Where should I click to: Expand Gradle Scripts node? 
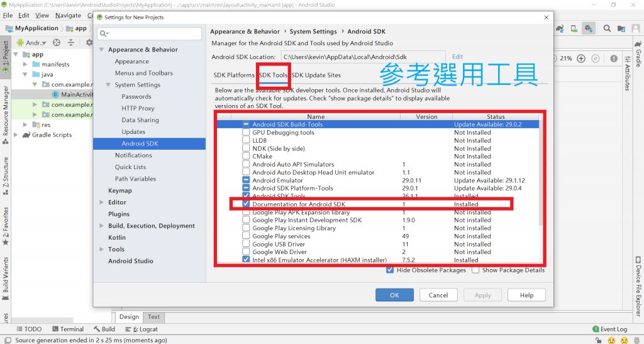[16, 135]
